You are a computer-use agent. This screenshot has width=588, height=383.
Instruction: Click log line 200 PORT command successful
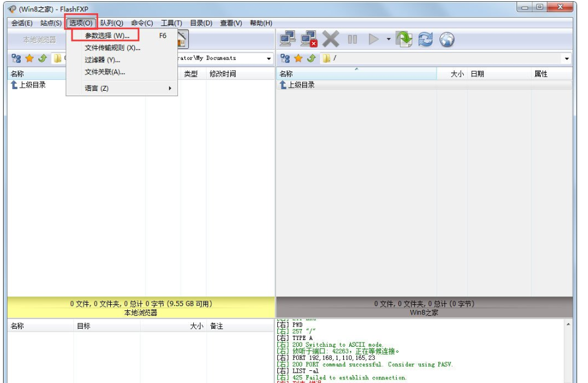click(365, 364)
